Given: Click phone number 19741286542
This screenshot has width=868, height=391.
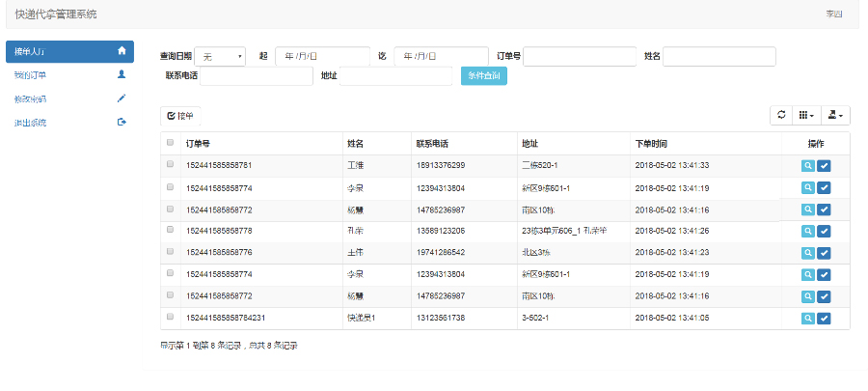Looking at the screenshot, I should point(441,253).
